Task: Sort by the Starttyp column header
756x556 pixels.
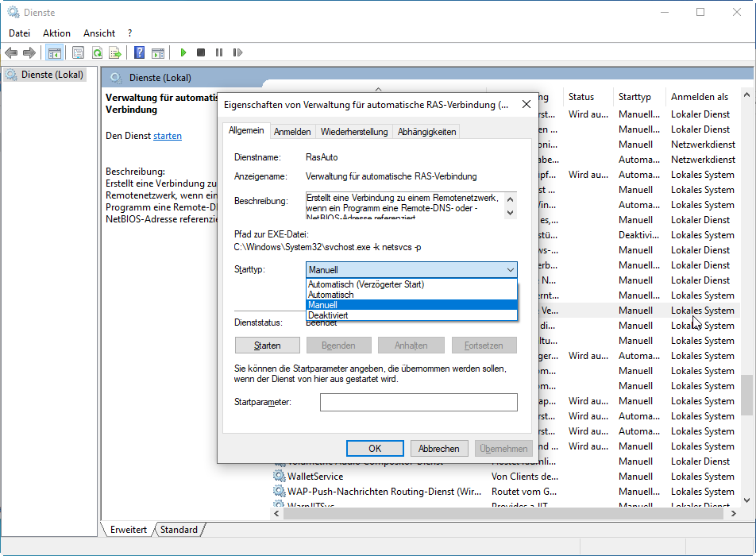Action: (x=638, y=97)
